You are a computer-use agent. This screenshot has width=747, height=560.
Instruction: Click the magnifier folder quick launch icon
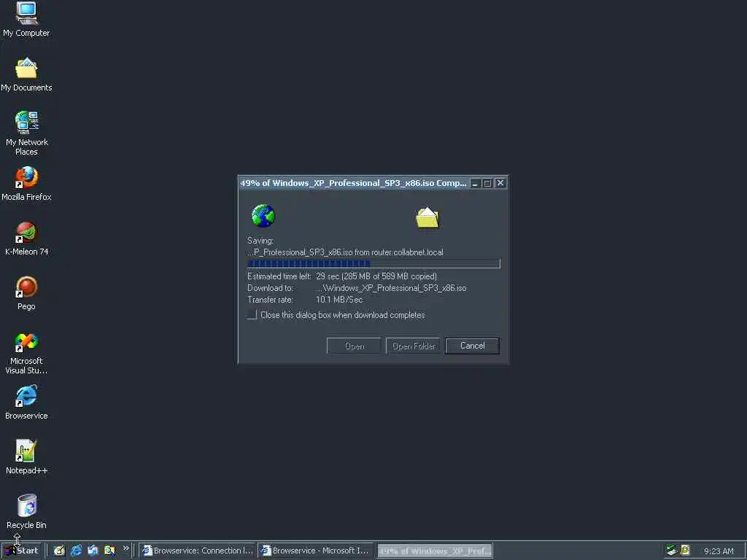click(x=109, y=551)
